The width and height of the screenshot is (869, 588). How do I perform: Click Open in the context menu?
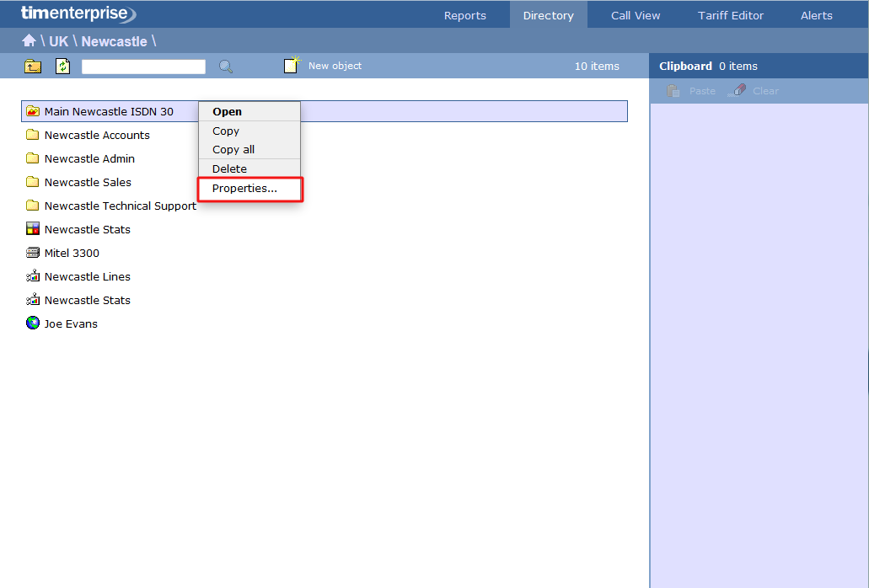pyautogui.click(x=227, y=112)
